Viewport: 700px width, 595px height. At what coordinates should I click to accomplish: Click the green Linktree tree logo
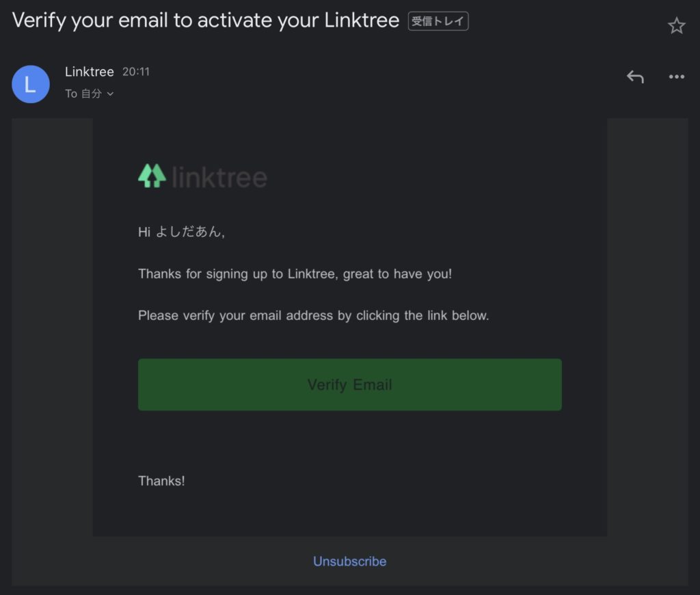[x=152, y=176]
